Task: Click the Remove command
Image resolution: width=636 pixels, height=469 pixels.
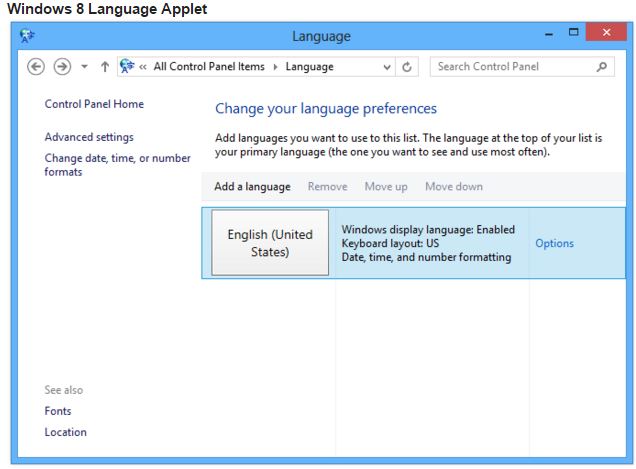Action: [327, 187]
